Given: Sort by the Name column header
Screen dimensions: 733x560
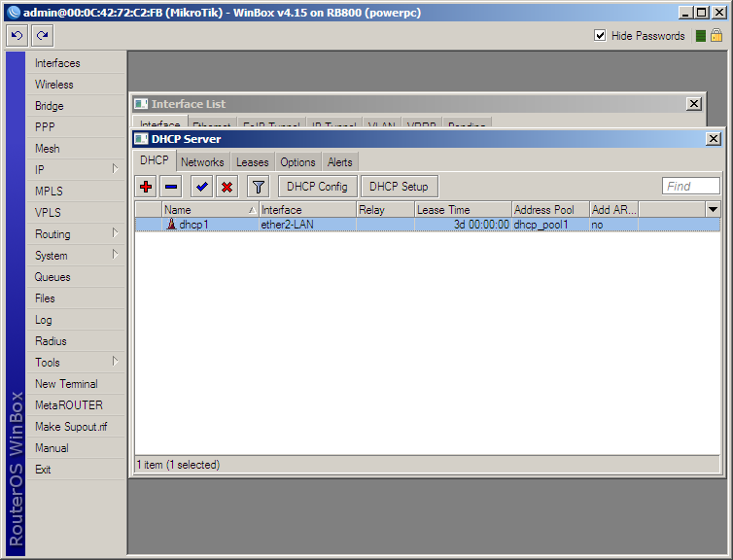Looking at the screenshot, I should point(210,210).
